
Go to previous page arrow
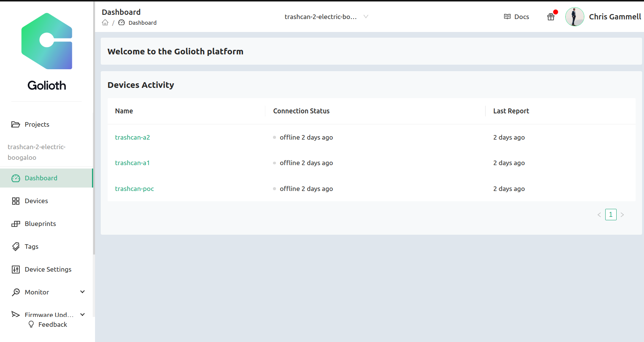599,215
